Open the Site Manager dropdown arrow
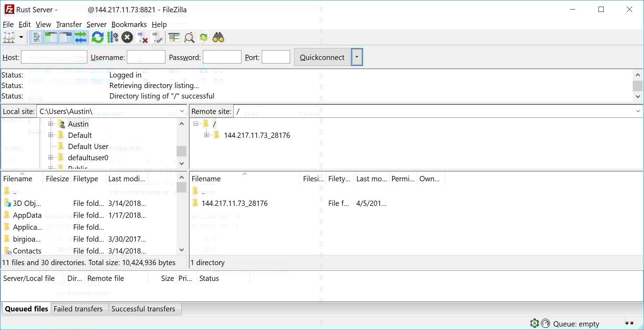 21,37
